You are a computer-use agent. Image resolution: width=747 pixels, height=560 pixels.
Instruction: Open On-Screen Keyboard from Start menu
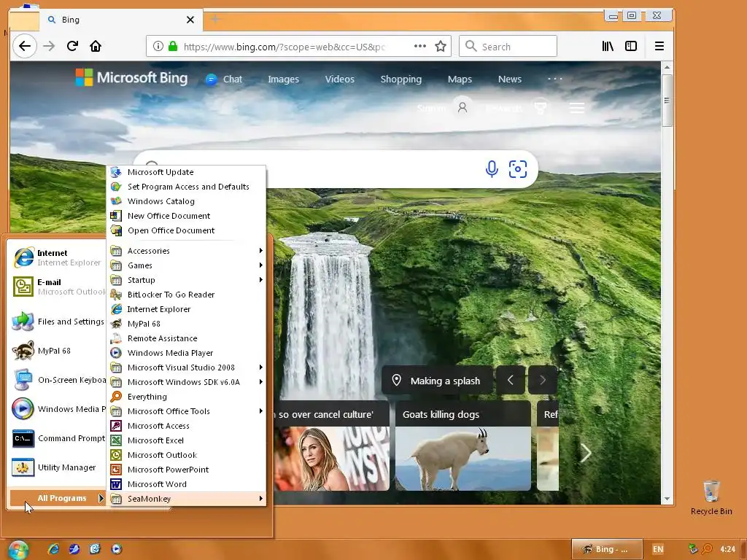click(58, 380)
